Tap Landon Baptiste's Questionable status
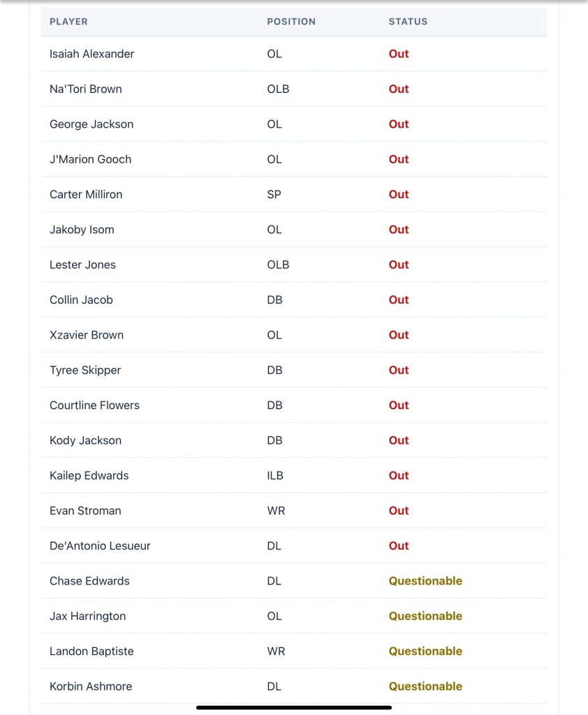Viewport: 588px width, 715px height. [425, 651]
